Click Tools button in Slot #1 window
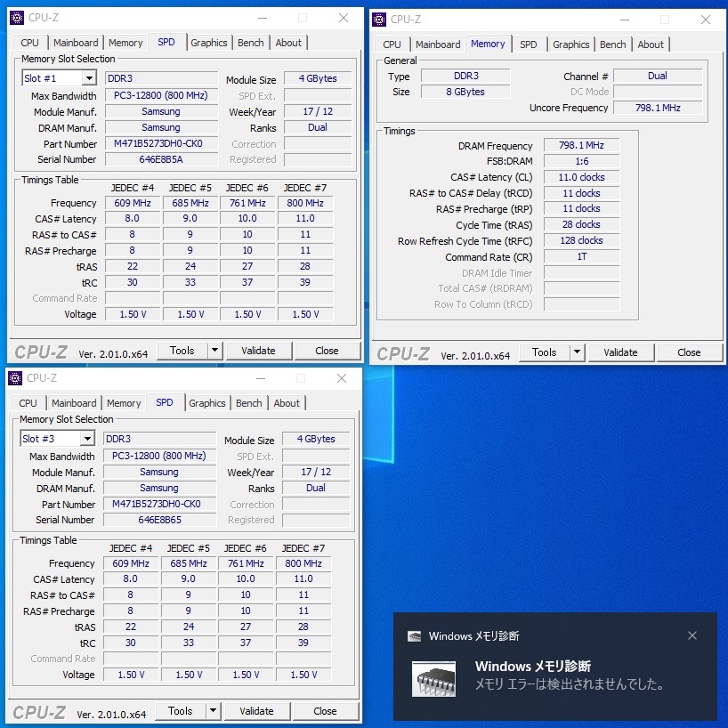Viewport: 728px width, 728px height. pyautogui.click(x=182, y=351)
